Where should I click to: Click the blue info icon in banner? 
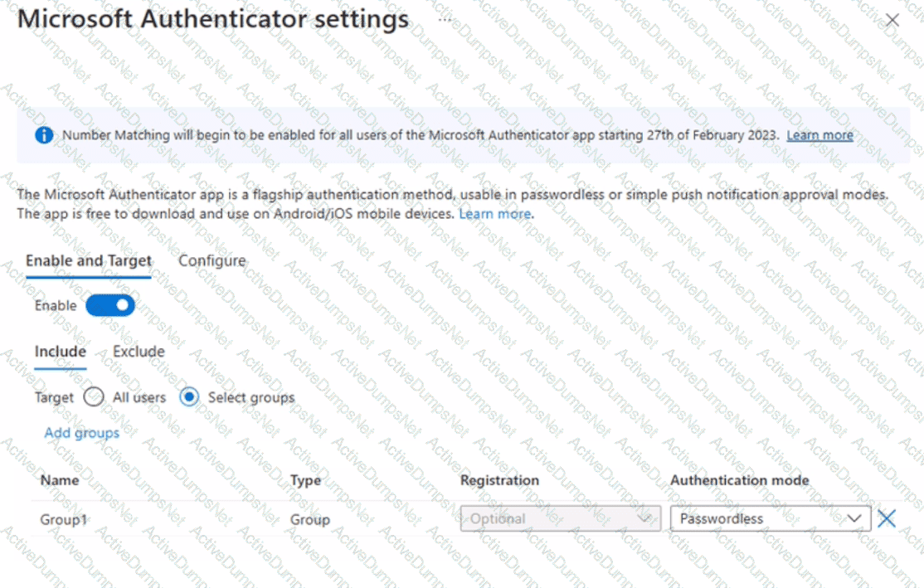[44, 135]
